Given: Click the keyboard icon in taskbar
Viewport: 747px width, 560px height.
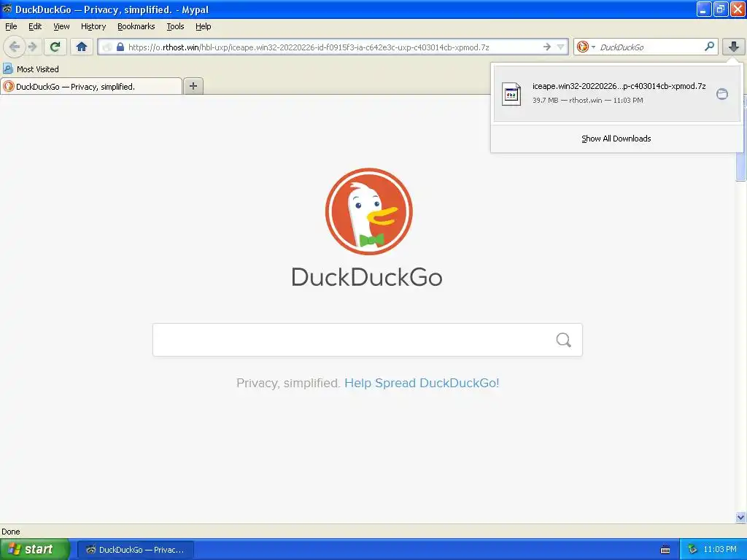Looking at the screenshot, I should pos(665,550).
